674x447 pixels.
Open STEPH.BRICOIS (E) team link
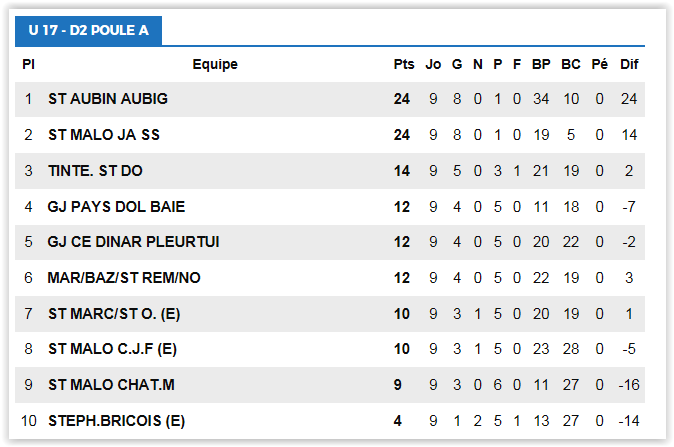116,421
